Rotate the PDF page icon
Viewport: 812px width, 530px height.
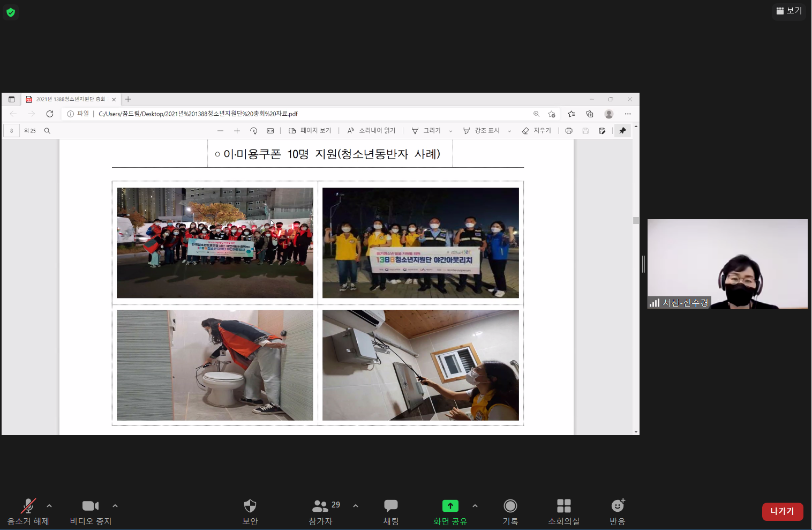pyautogui.click(x=254, y=131)
